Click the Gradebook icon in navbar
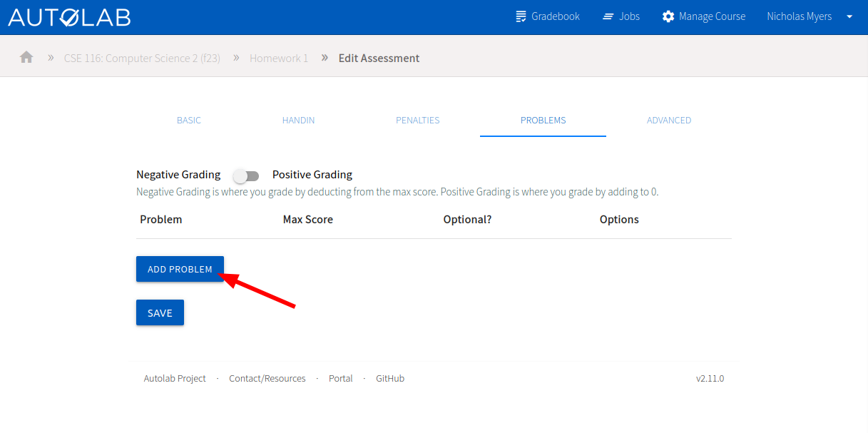This screenshot has width=868, height=433. (x=521, y=16)
